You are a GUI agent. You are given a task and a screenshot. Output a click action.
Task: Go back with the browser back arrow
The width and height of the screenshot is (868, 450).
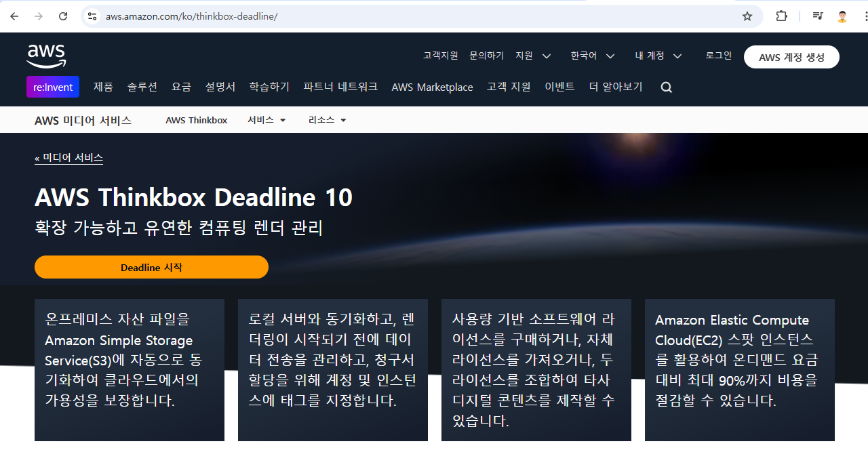[14, 16]
